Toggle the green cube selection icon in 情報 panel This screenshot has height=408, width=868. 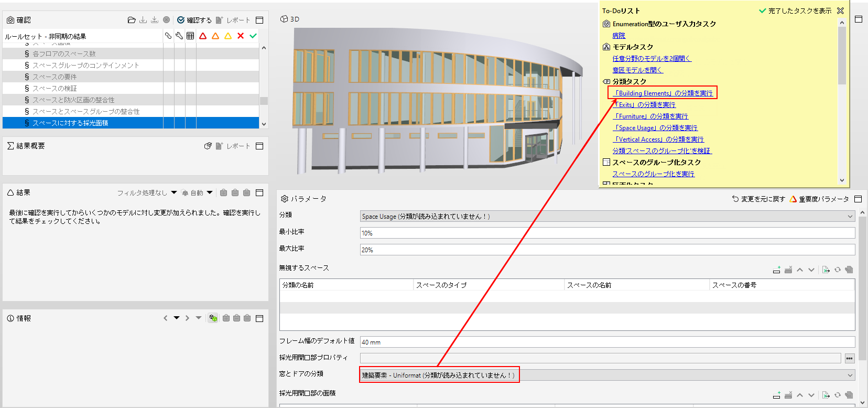[213, 318]
